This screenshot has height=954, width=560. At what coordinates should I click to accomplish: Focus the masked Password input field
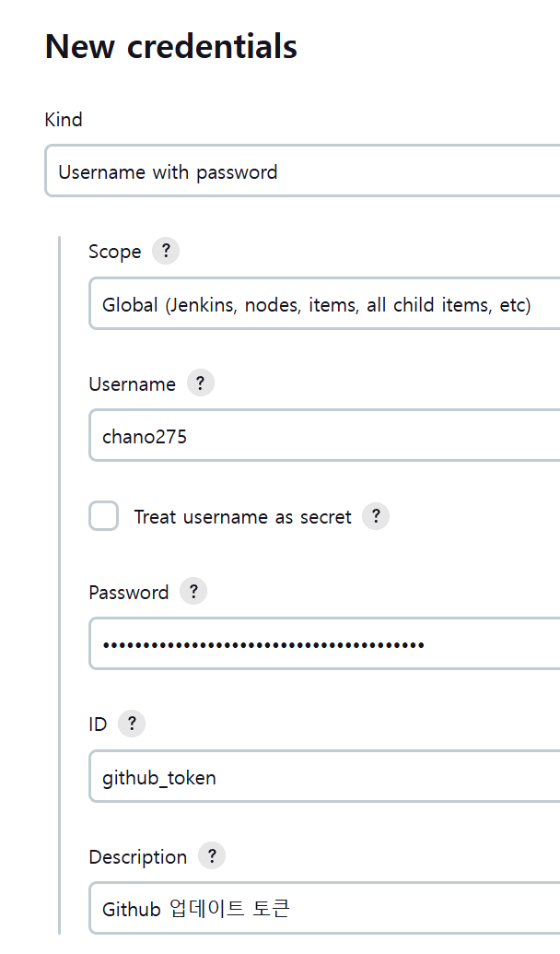click(324, 643)
